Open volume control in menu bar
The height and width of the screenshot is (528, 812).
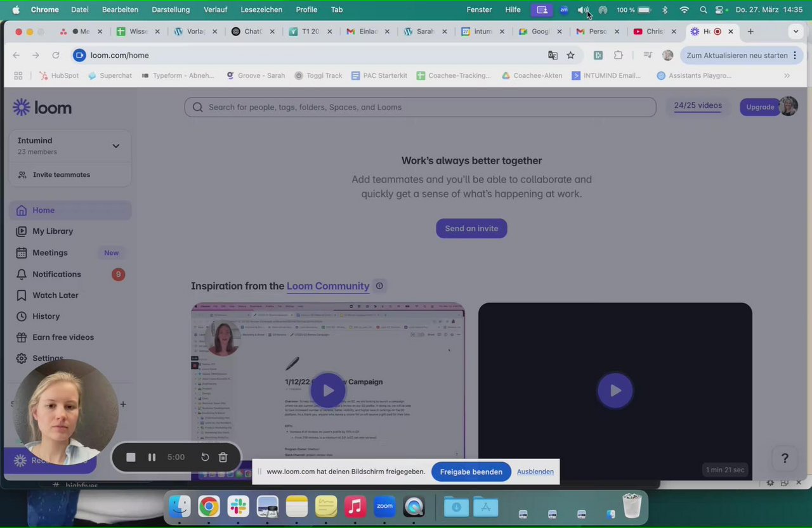pos(582,10)
